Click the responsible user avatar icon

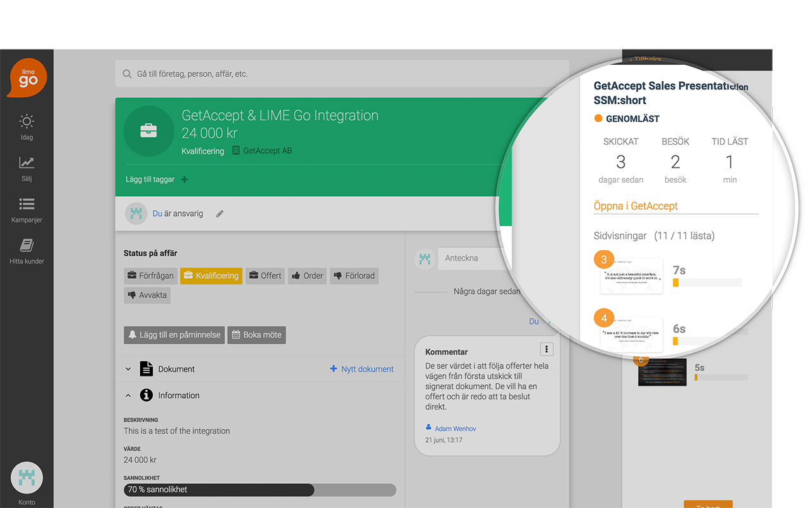[x=136, y=214]
